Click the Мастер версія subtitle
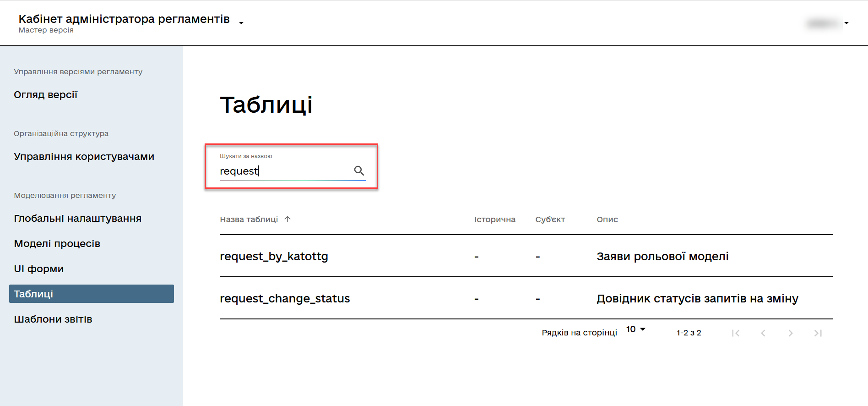This screenshot has height=406, width=868. [46, 30]
